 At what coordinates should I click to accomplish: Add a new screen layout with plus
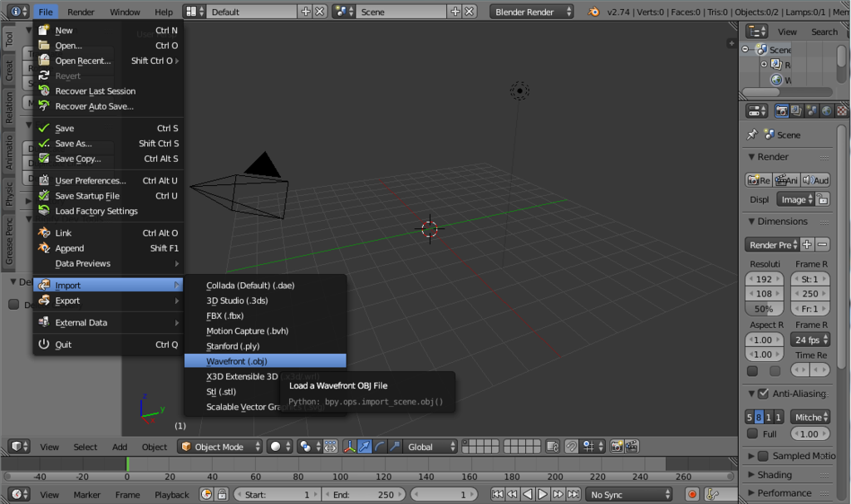click(306, 12)
